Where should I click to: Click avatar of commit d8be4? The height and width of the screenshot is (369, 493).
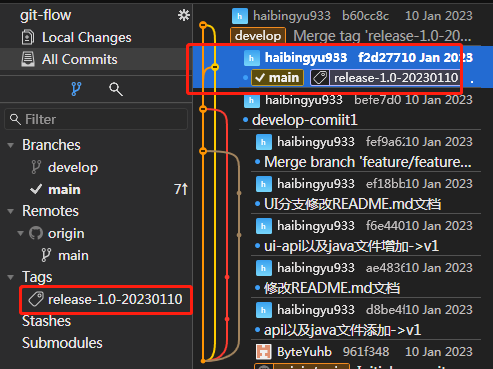pos(263,310)
